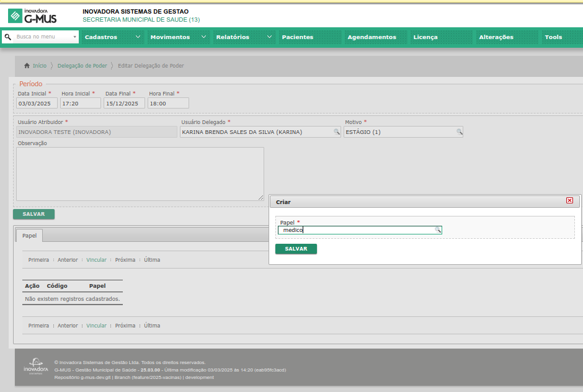The width and height of the screenshot is (583, 392).
Task: Click lower Primeira pagination link
Action: pyautogui.click(x=38, y=326)
